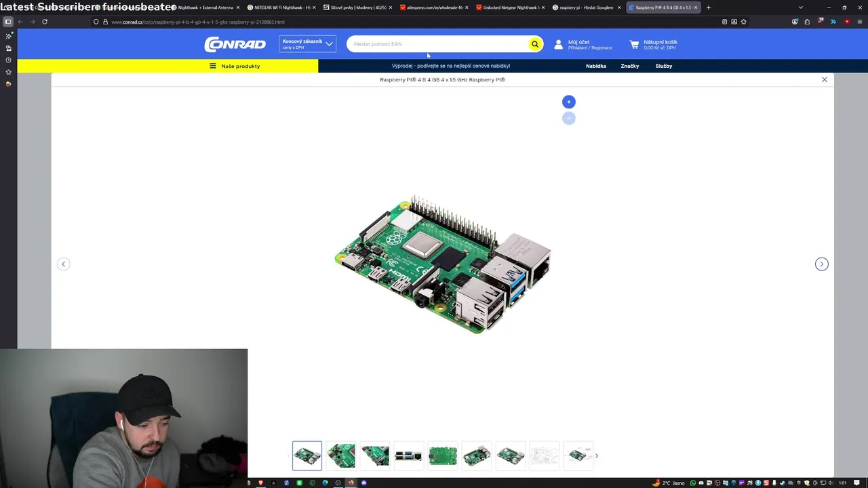Switch to Síťové prvky Modemy tab
Image resolution: width=868 pixels, height=488 pixels.
[x=358, y=7]
